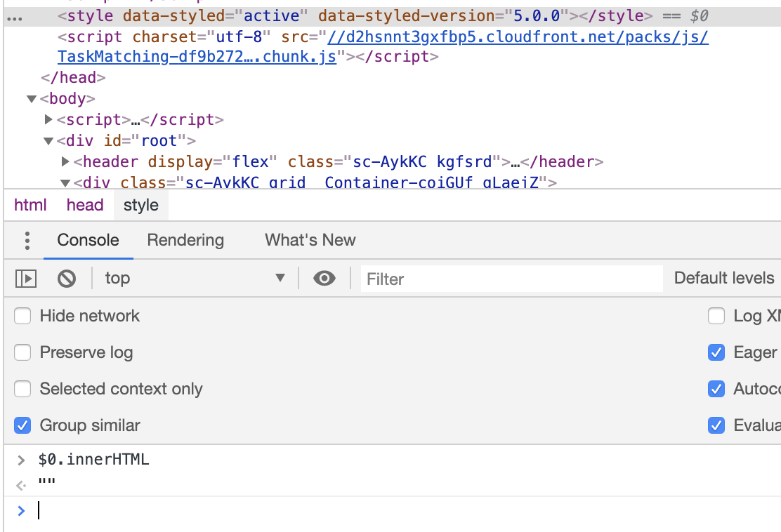The image size is (781, 532).
Task: Open the drawer three-dot menu beside Console
Action: [27, 240]
